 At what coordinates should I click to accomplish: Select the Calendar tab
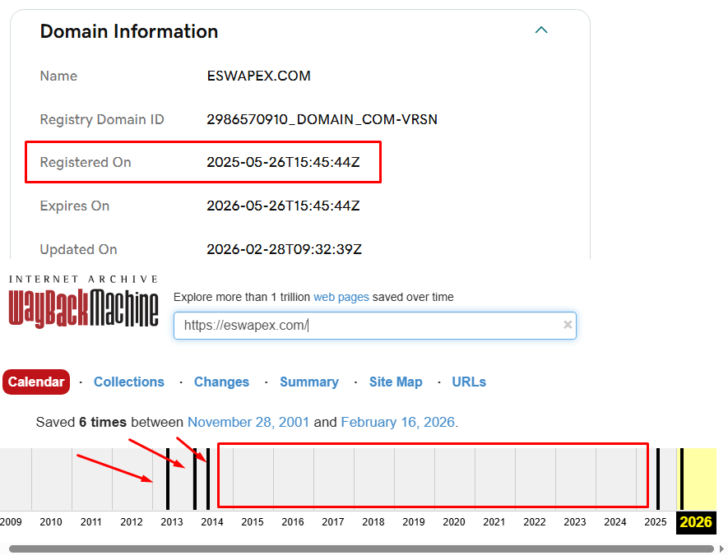[36, 382]
